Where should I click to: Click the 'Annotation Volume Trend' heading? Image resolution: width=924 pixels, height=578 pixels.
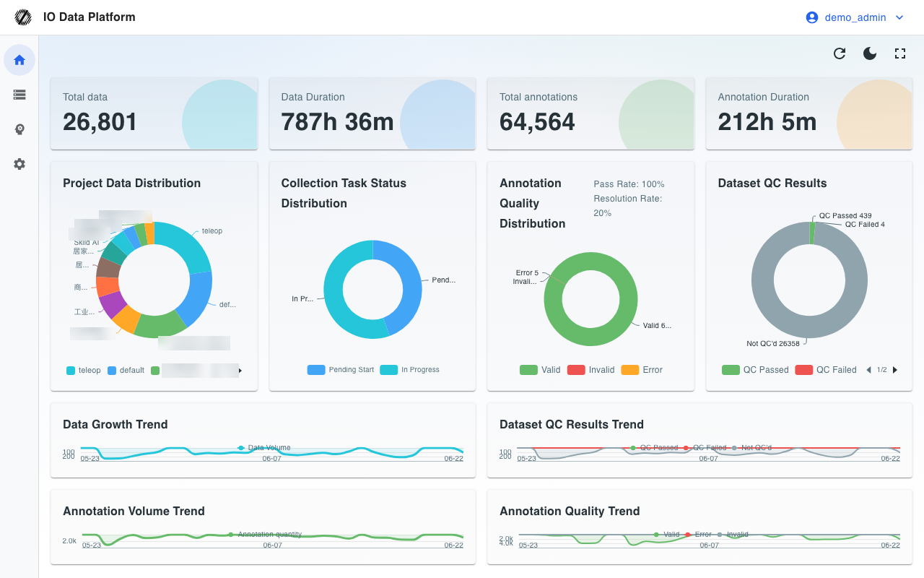134,511
